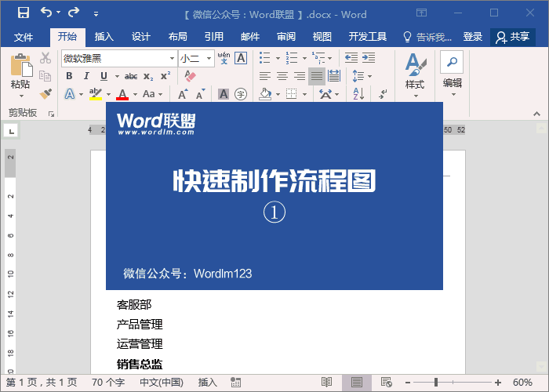The image size is (549, 392).
Task: Click the phonetic guide wén icon
Action: coord(224,58)
